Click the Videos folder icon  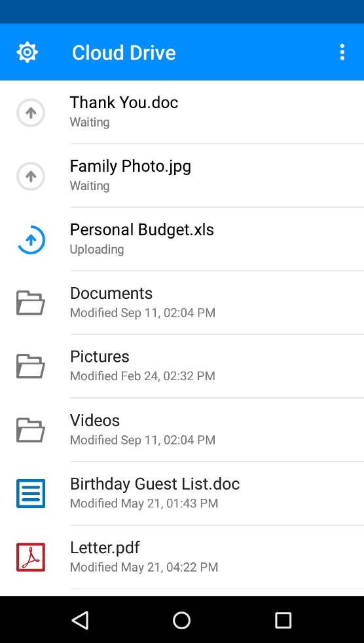tap(31, 430)
